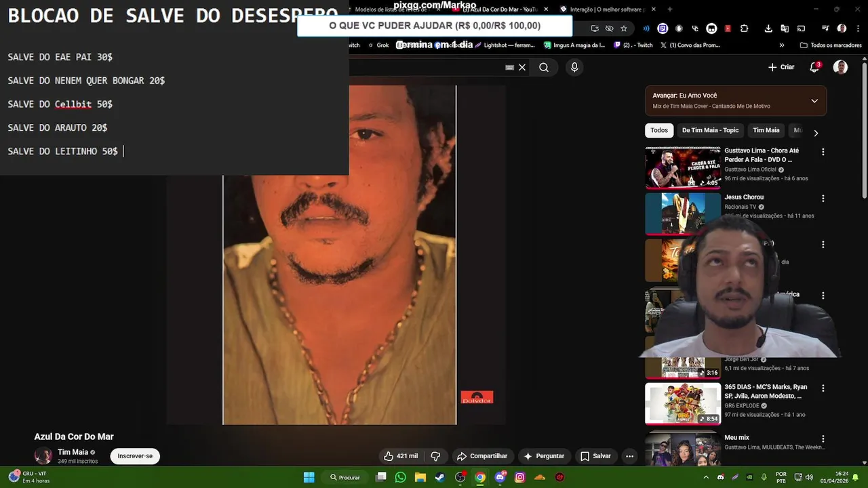The image size is (868, 488).
Task: Open Instagram from the taskbar
Action: pos(520,477)
